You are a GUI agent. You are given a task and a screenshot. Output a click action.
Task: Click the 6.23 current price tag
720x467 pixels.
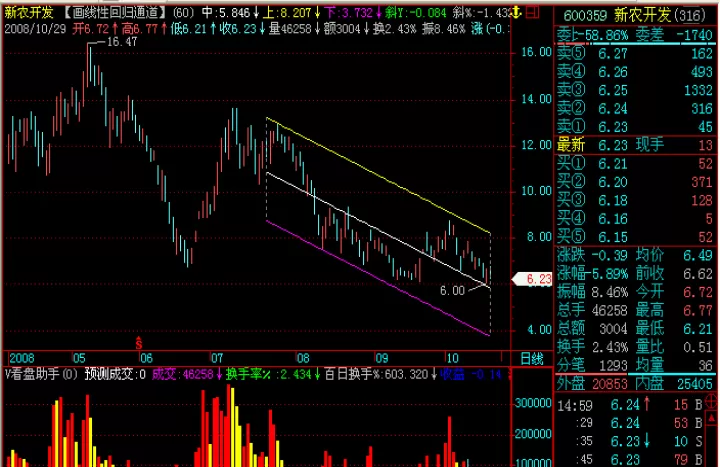[533, 279]
